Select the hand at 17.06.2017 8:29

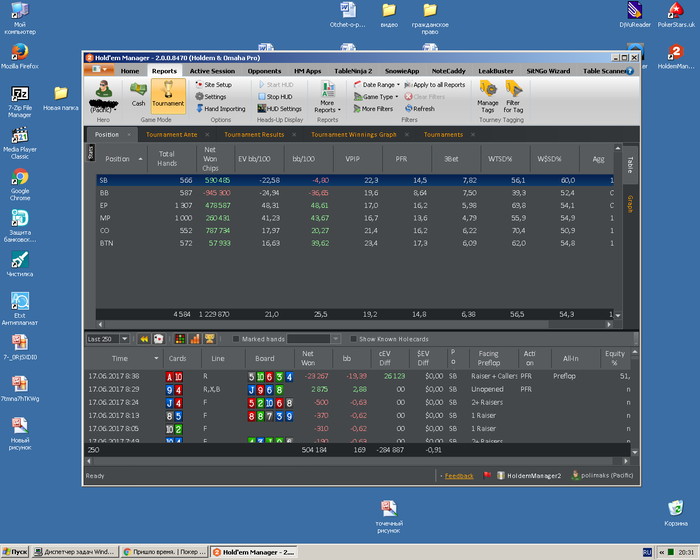359,389
